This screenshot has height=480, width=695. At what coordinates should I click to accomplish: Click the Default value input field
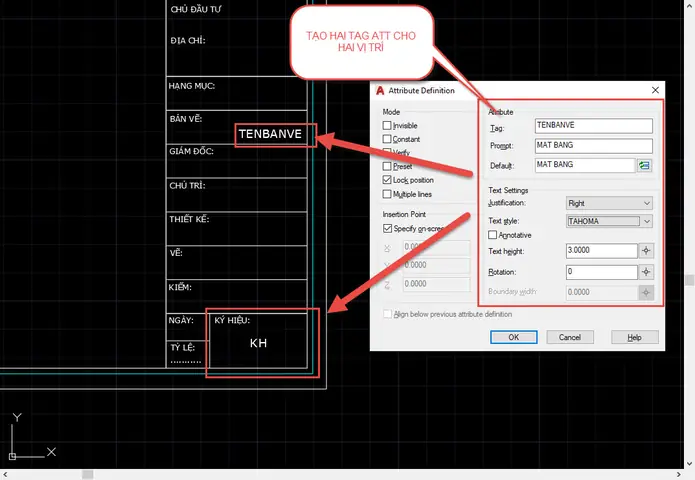(585, 165)
